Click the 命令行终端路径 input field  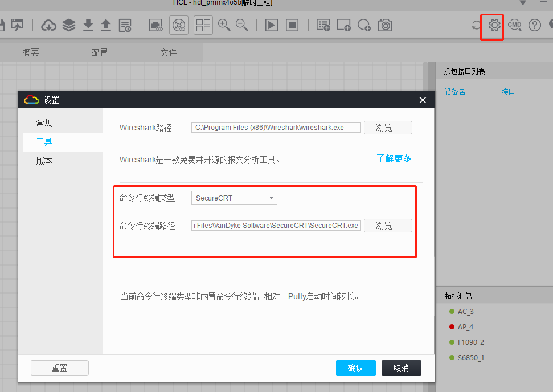coord(276,226)
